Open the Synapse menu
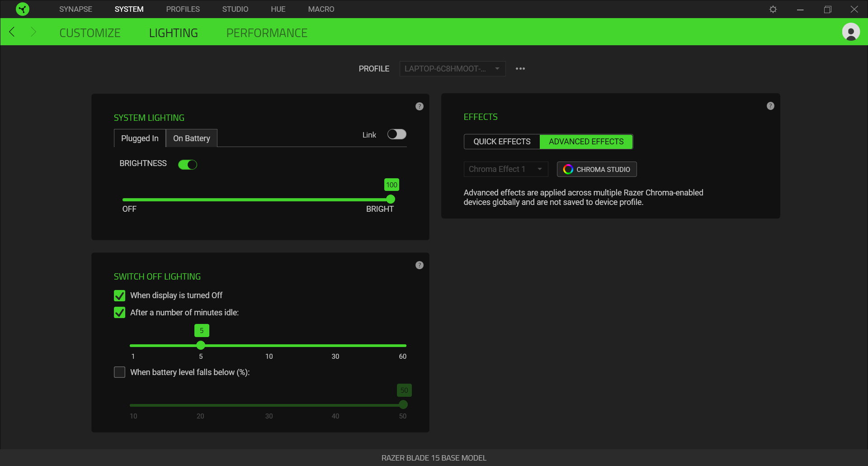The height and width of the screenshot is (466, 868). tap(75, 9)
